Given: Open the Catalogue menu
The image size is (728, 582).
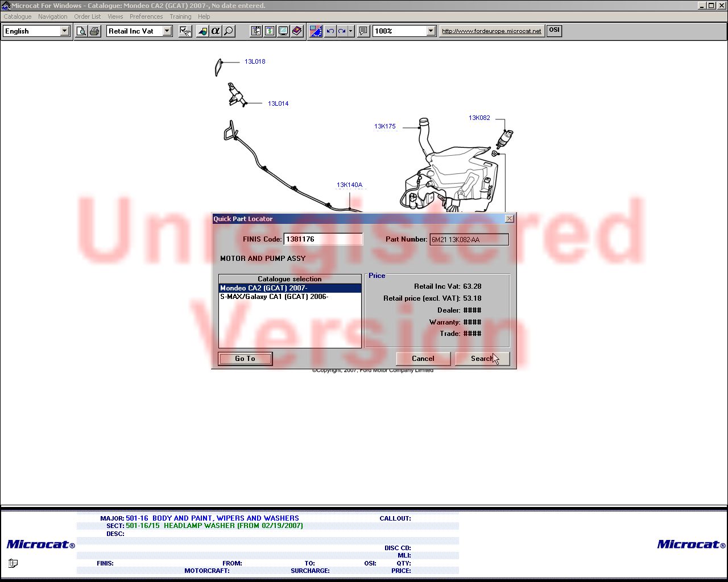Looking at the screenshot, I should click(x=18, y=16).
